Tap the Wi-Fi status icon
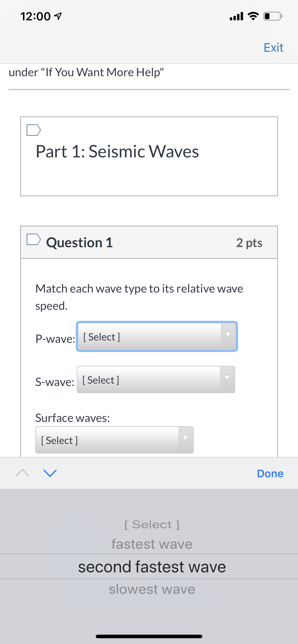Image resolution: width=298 pixels, height=644 pixels. pos(253,16)
